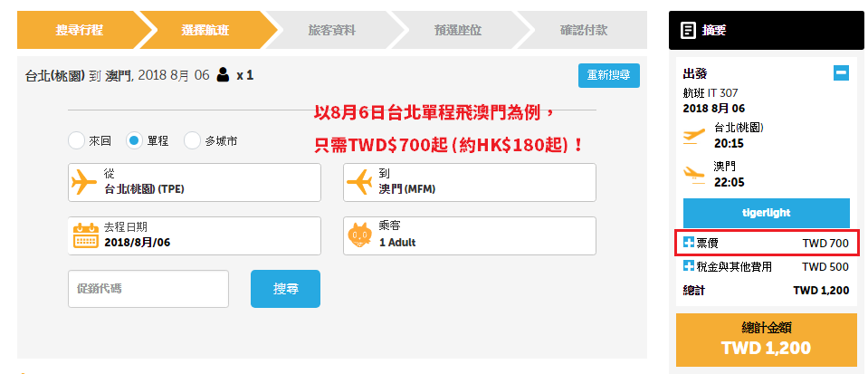Expand the 票價 fare breakdown
The image size is (868, 374).
tap(689, 243)
